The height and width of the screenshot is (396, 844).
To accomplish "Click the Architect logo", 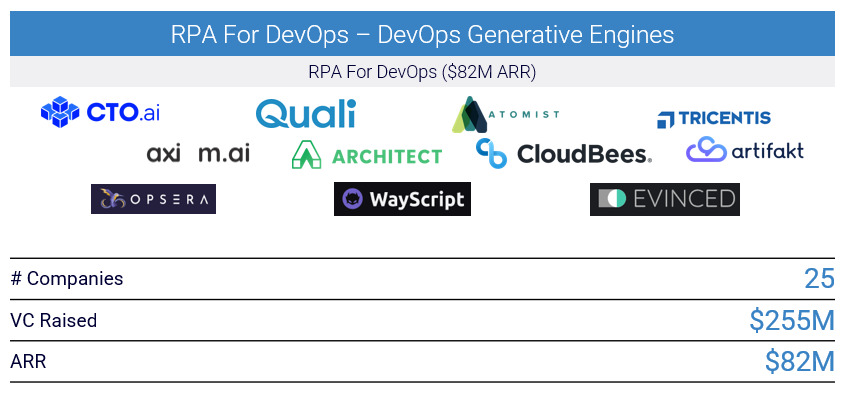I will pos(367,155).
